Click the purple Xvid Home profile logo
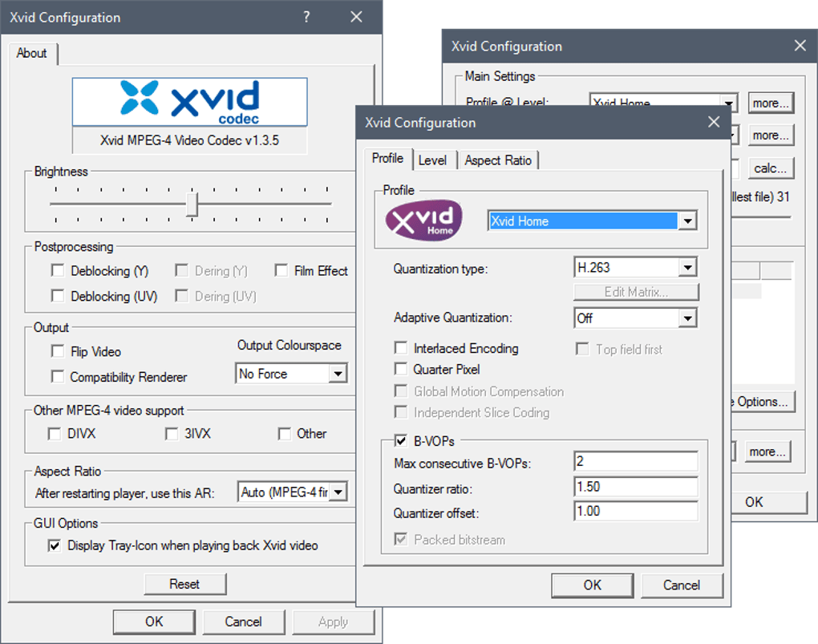Screen dimensions: 818x644 (423, 221)
